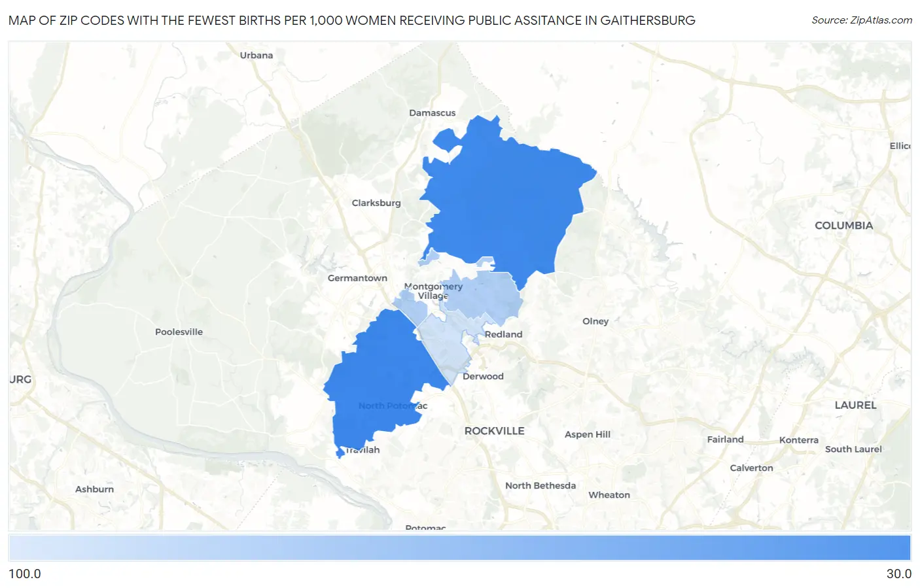Click the Aspen Hill label
Screen dimensions: 920x588
coord(588,434)
